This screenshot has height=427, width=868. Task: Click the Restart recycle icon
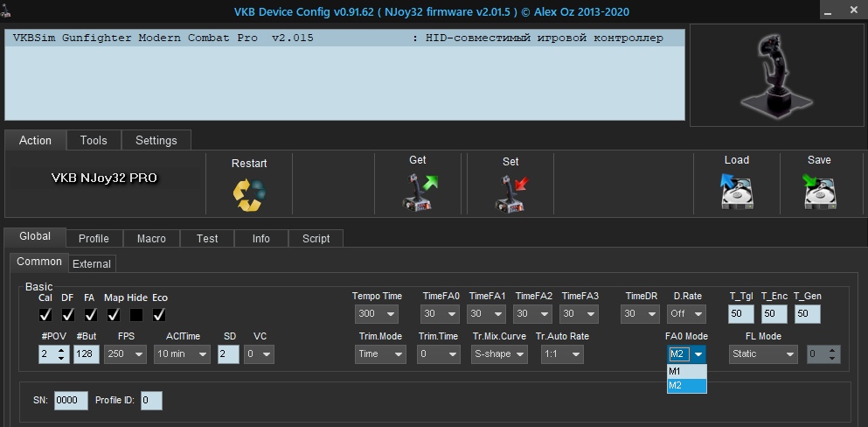248,194
